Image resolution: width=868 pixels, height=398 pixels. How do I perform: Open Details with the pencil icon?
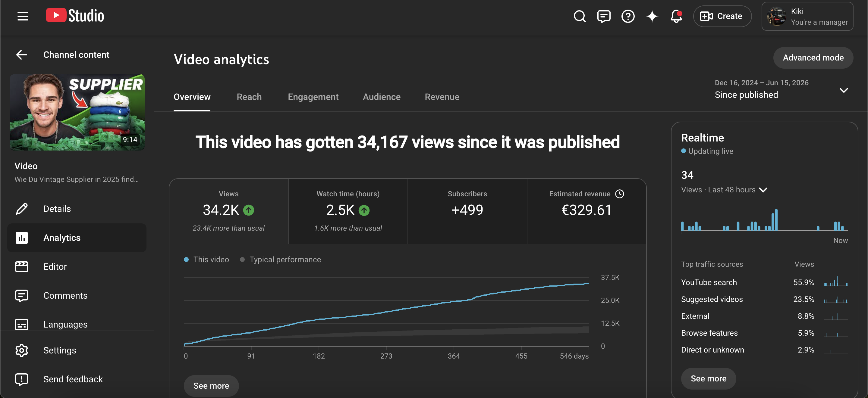22,209
